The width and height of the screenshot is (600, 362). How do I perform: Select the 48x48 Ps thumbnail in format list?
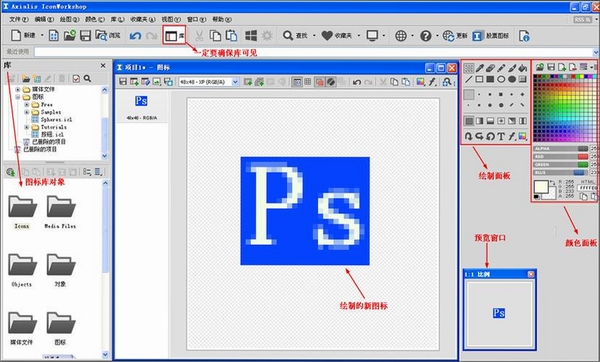tap(141, 106)
